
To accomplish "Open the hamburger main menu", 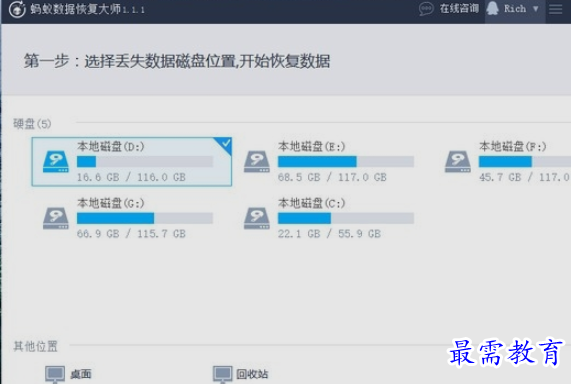I will tap(556, 9).
